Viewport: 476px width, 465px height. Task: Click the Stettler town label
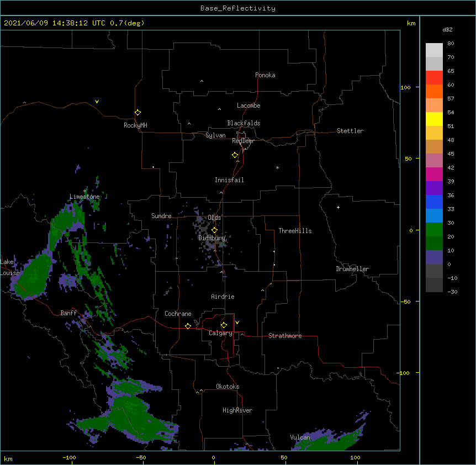coord(350,131)
